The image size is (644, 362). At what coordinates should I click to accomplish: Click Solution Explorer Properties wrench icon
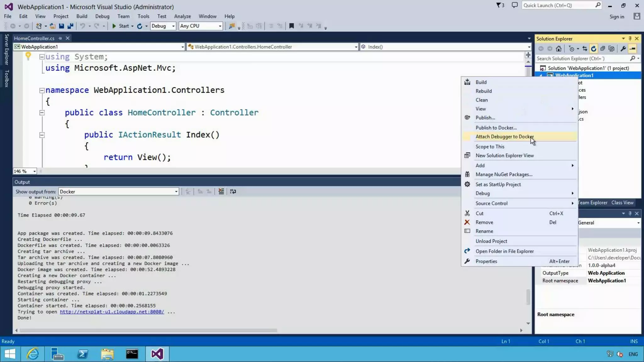pos(623,49)
